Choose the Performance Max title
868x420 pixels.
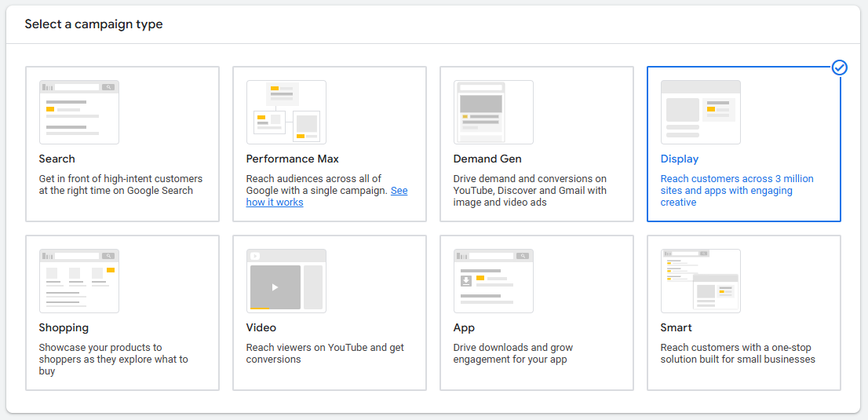click(292, 159)
